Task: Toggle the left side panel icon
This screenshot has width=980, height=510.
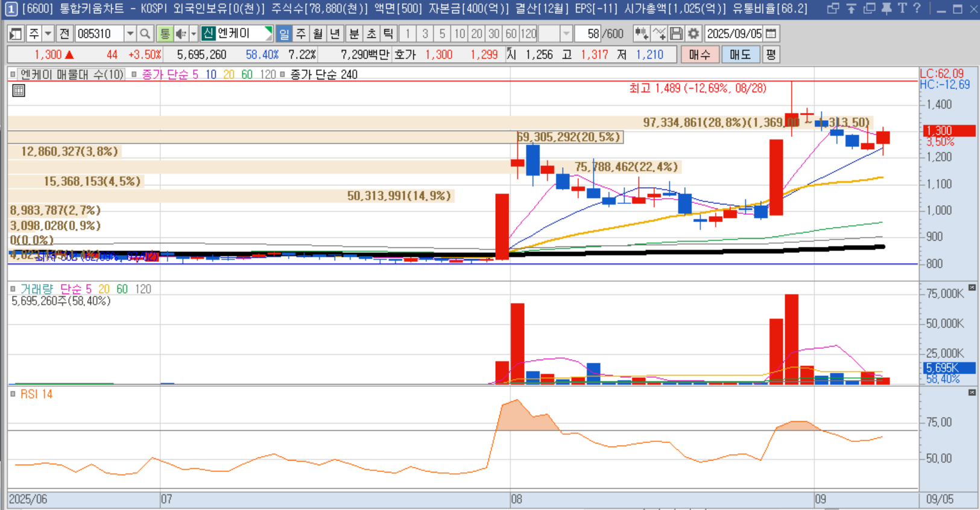Action: 16,34
